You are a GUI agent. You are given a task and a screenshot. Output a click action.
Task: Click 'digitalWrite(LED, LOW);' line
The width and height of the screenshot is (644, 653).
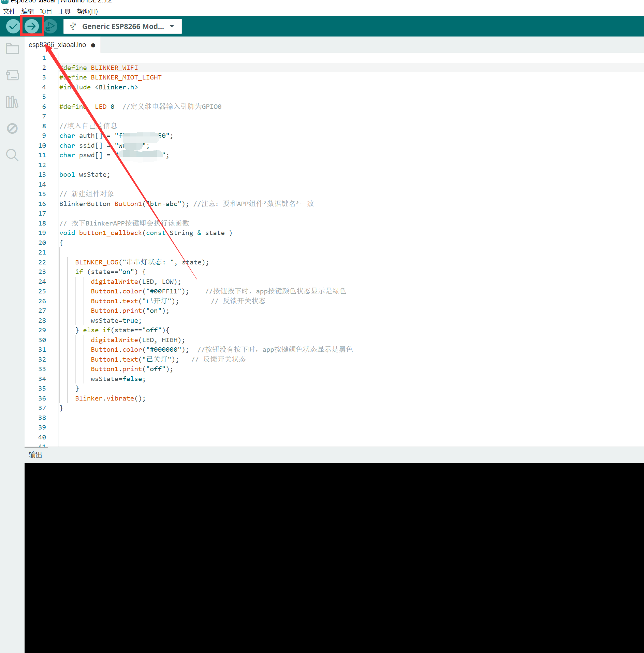(x=136, y=281)
